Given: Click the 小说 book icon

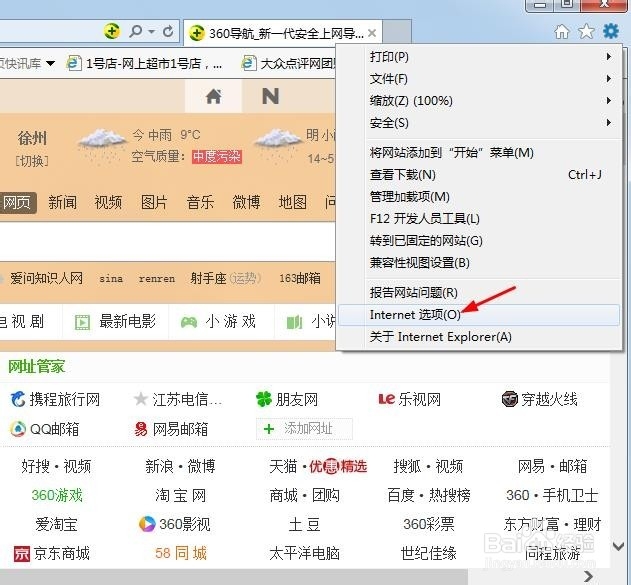Looking at the screenshot, I should (294, 322).
